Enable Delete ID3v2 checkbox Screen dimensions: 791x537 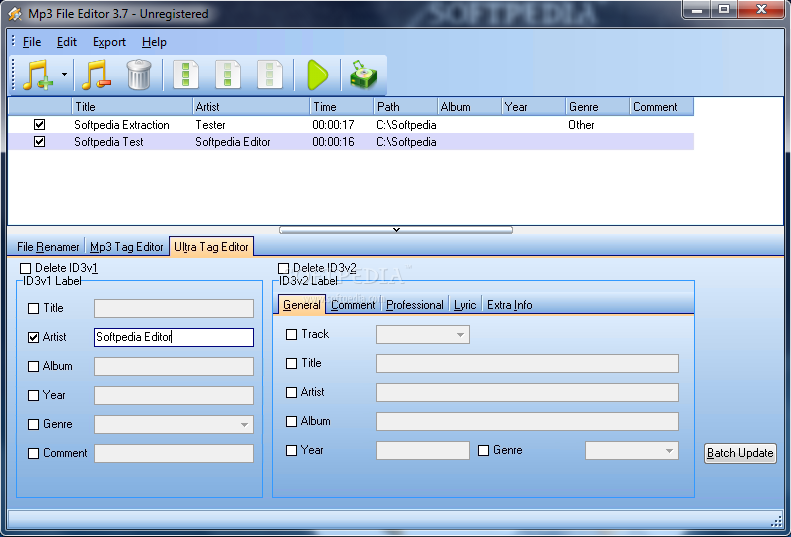tap(284, 268)
